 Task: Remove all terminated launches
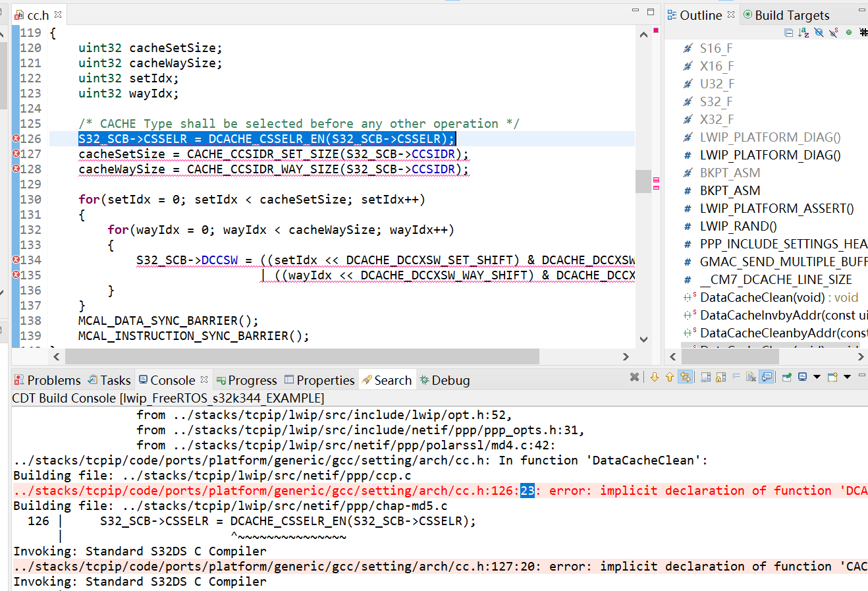(634, 376)
